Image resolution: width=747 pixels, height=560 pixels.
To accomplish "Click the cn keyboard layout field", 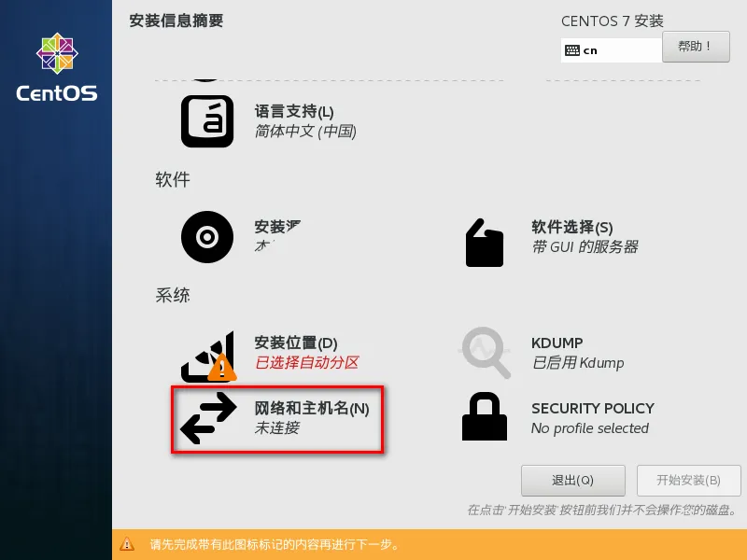I will (x=612, y=50).
